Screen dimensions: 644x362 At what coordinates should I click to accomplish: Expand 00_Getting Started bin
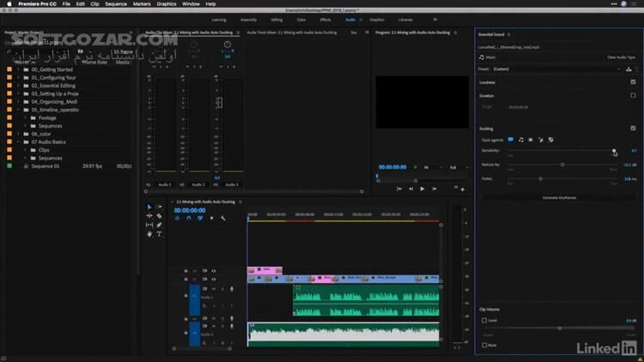18,69
